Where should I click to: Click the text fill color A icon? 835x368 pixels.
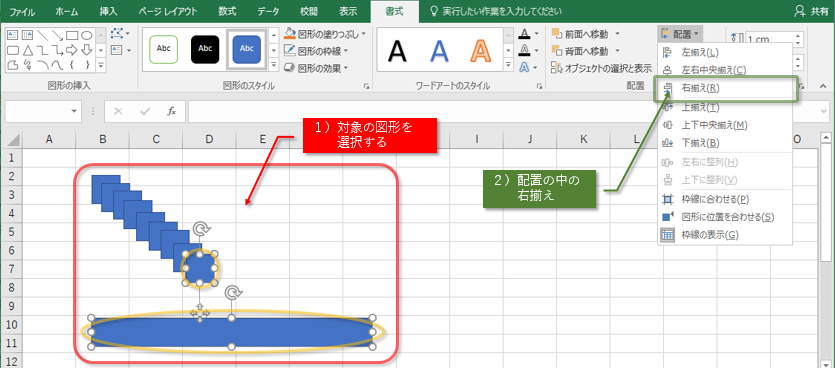coord(525,34)
